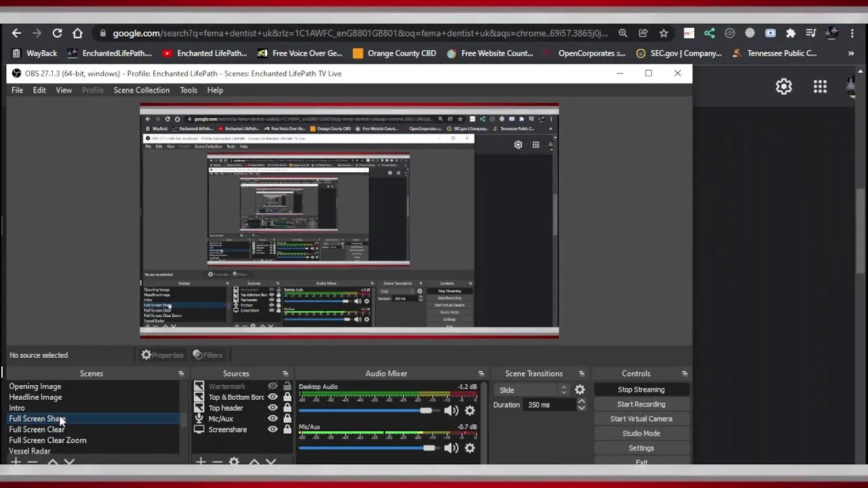Click Start Recording
Image resolution: width=868 pixels, height=488 pixels.
642,405
